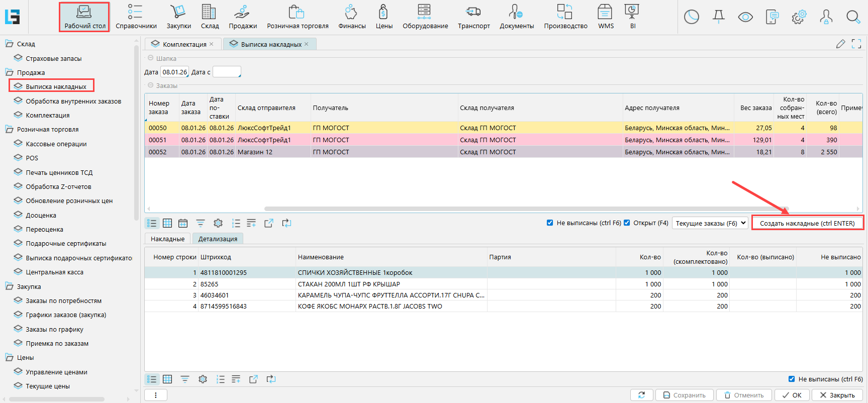Collapse the 'Шапка' section
The height and width of the screenshot is (403, 868).
pyautogui.click(x=150, y=58)
